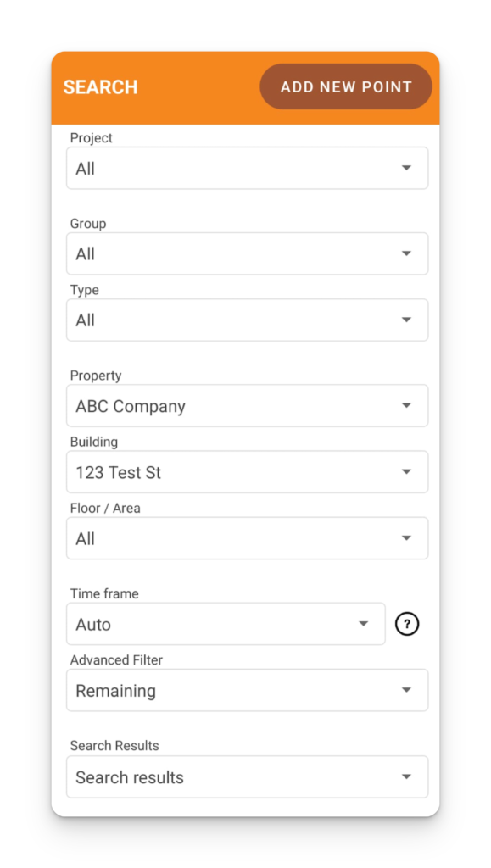This screenshot has width=491, height=868.
Task: Open the Type dropdown field
Action: click(247, 320)
